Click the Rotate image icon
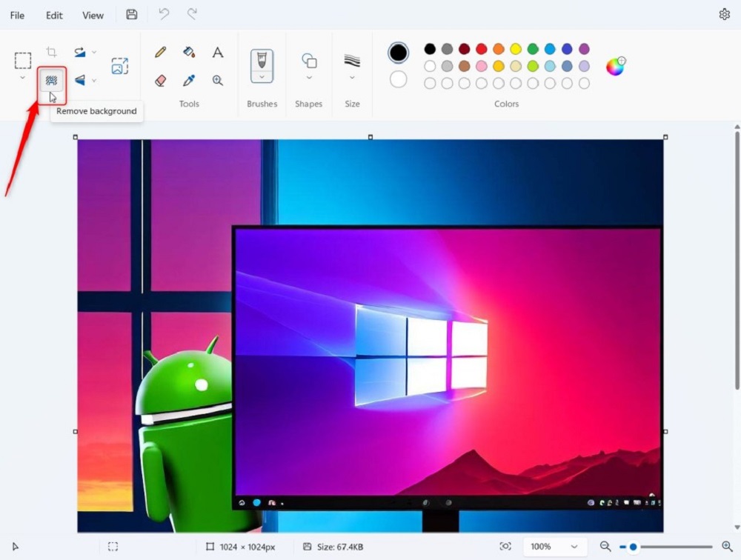 pos(80,52)
